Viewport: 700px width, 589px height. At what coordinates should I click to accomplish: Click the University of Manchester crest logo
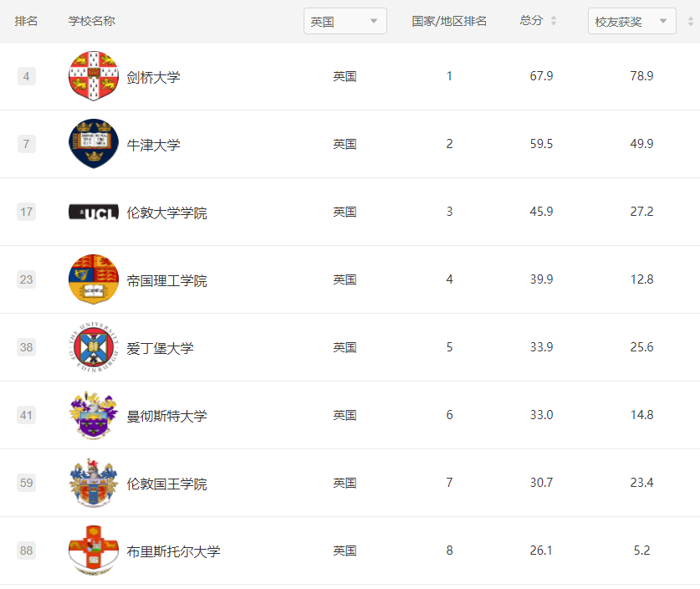(x=94, y=415)
